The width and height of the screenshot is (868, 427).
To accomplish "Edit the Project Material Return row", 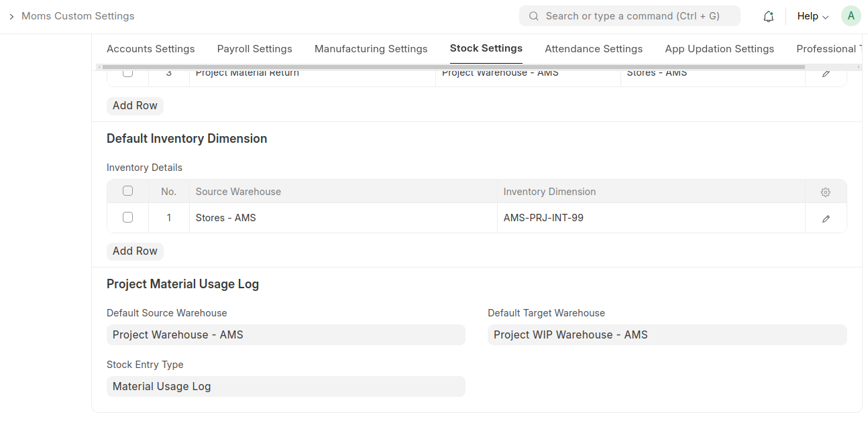I will pos(826,74).
